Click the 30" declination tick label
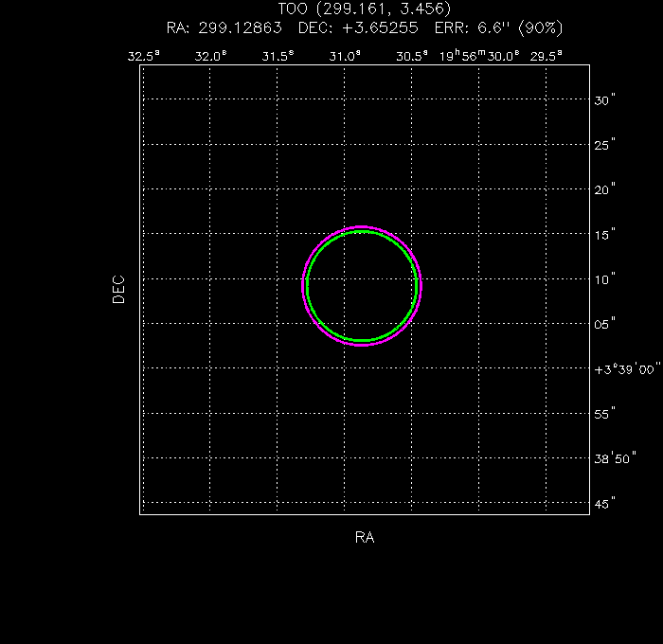The width and height of the screenshot is (663, 644). [x=606, y=99]
